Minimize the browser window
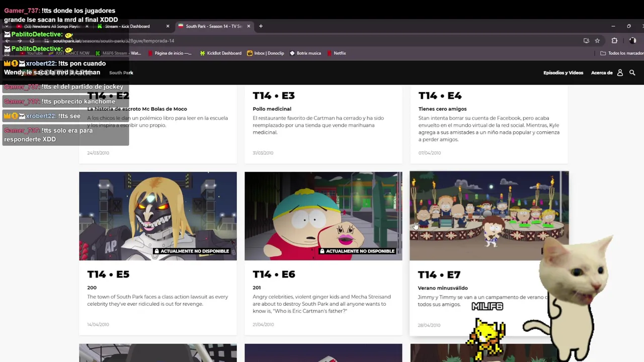This screenshot has width=644, height=362. point(613,26)
